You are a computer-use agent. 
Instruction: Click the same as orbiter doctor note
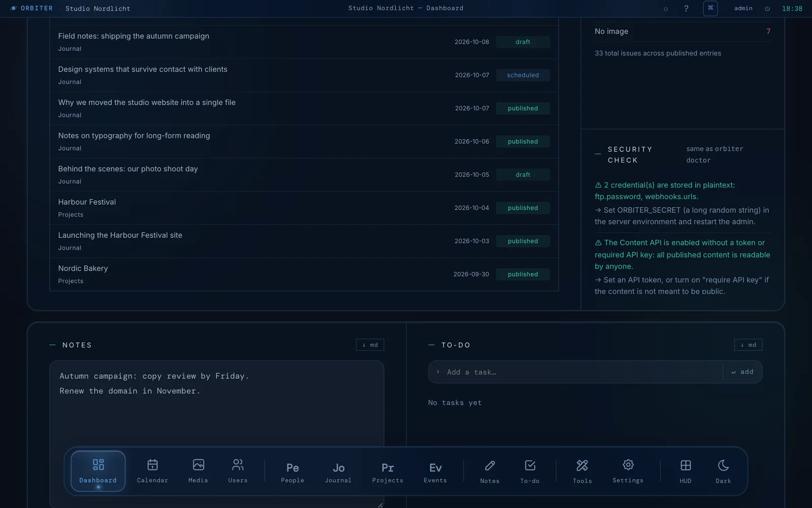[715, 154]
